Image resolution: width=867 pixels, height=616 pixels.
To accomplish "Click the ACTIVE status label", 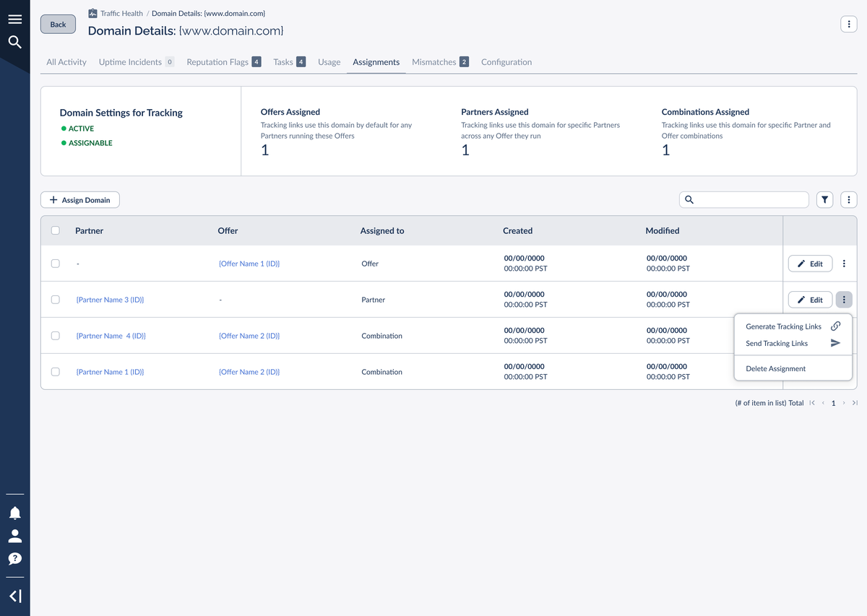I will 81,129.
